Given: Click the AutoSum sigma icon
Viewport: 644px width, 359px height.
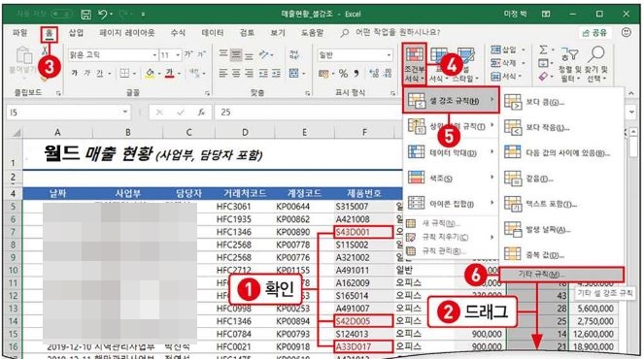Looking at the screenshot, I should [x=543, y=49].
